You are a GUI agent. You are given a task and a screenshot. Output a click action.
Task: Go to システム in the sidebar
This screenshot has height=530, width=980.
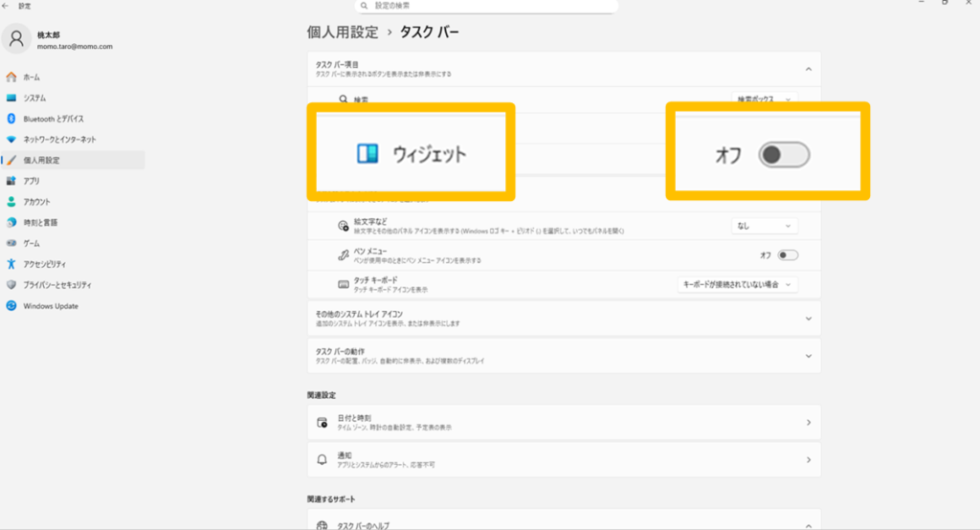point(34,98)
